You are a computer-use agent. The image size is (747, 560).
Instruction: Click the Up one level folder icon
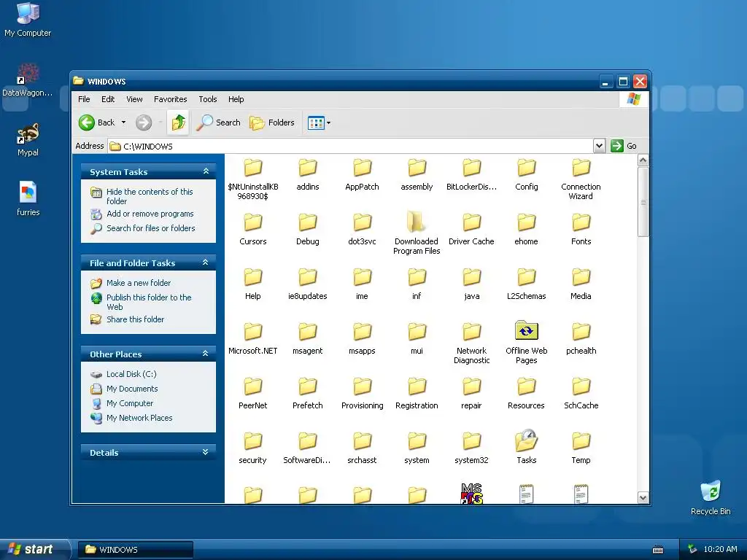point(178,122)
